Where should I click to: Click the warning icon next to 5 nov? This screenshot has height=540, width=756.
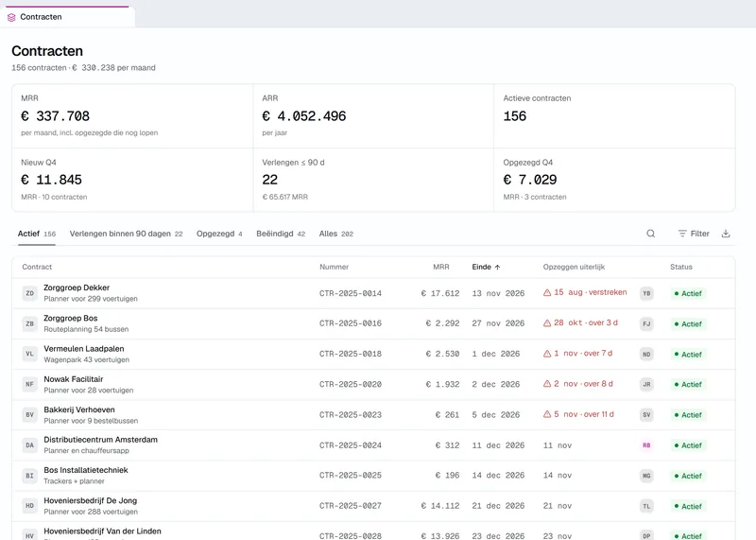[x=547, y=414]
